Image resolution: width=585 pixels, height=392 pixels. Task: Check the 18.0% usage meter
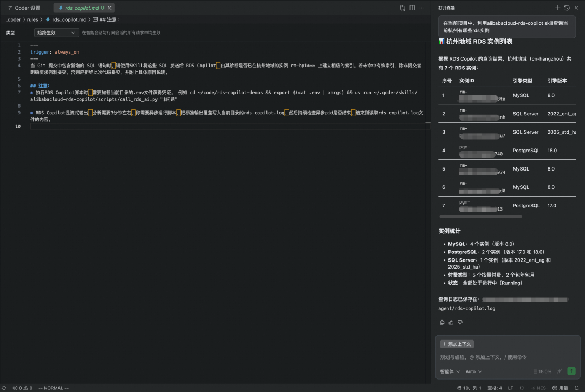(542, 371)
